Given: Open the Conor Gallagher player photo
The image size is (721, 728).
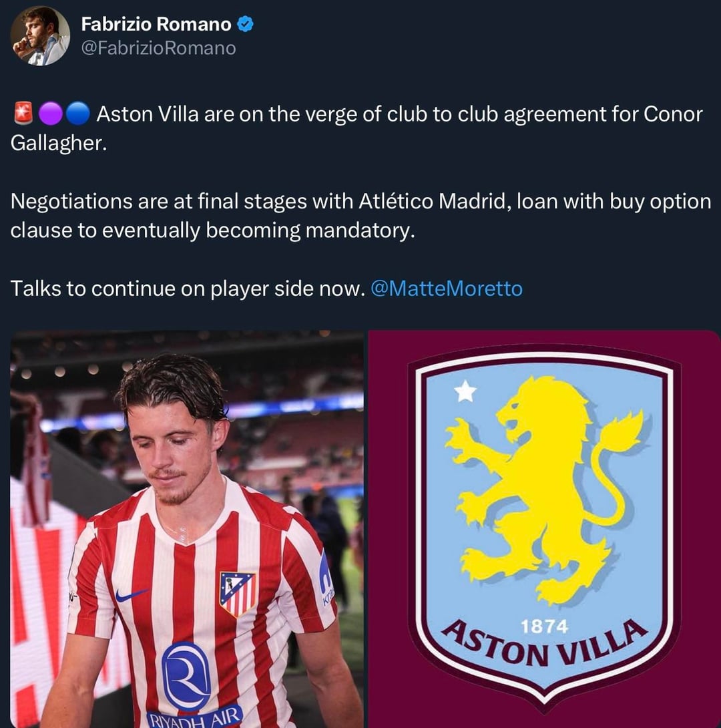Looking at the screenshot, I should (187, 529).
